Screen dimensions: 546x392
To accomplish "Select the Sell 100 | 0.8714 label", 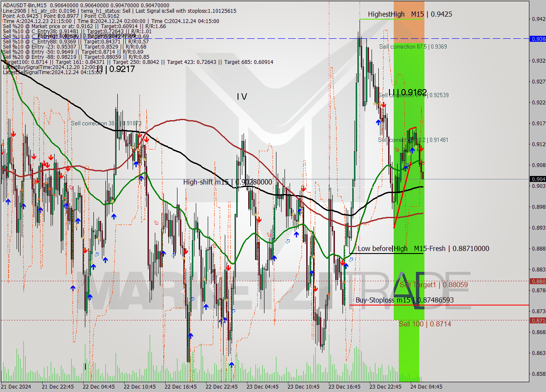I will (425, 324).
